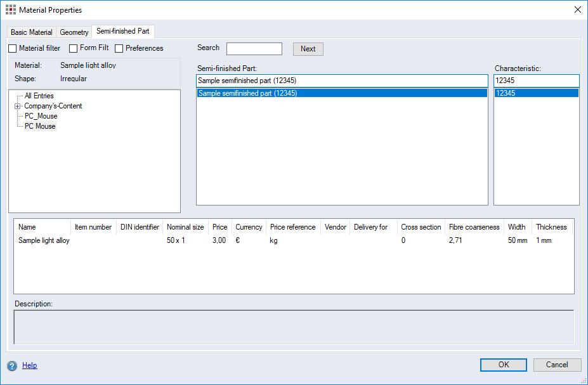Click inside the Search text field
Viewport: 588px width, 385px height.
[254, 48]
